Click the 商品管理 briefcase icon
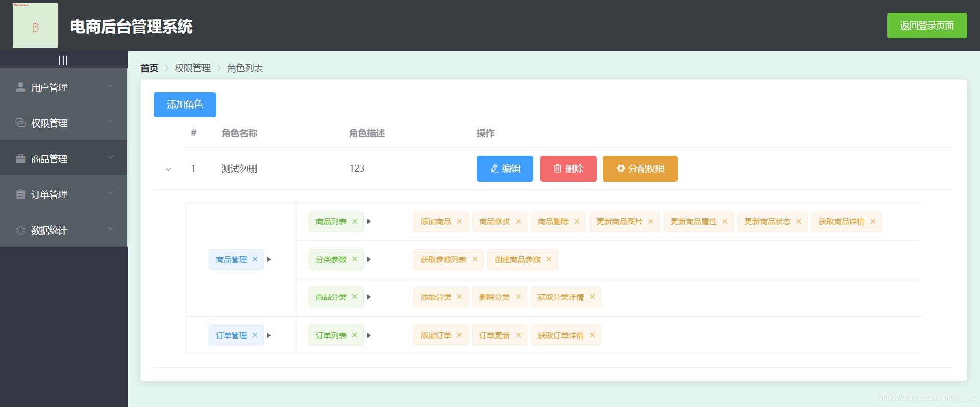The width and height of the screenshot is (980, 407). 20,158
